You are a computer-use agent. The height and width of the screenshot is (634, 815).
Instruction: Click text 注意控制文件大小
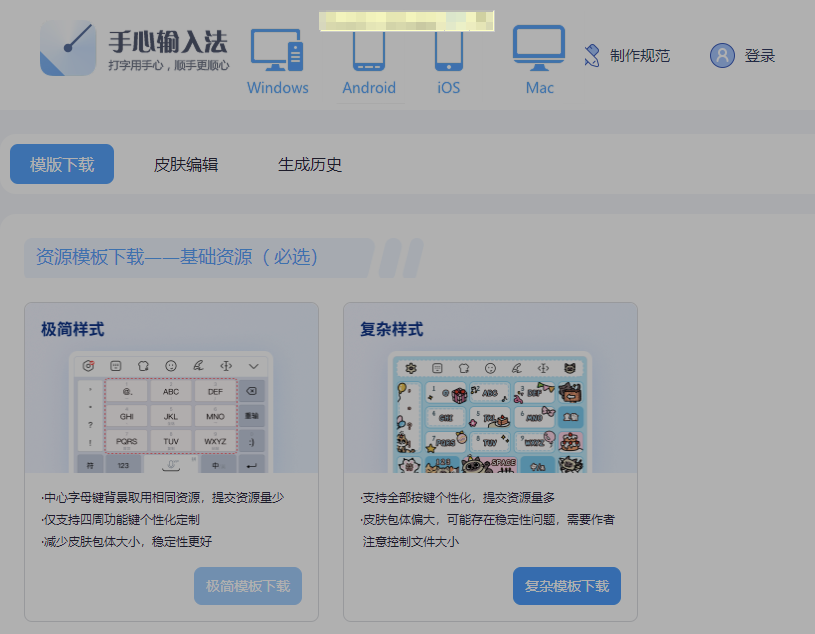click(x=411, y=541)
